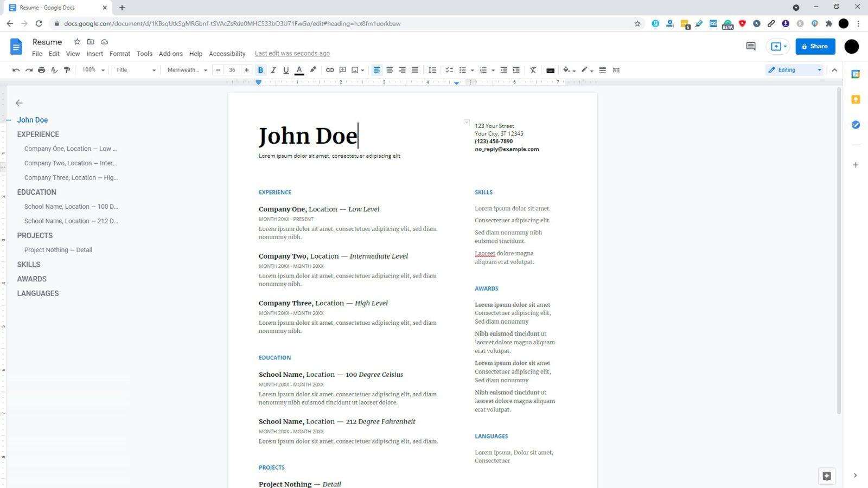The height and width of the screenshot is (488, 868).
Task: Click the clear formatting icon
Action: [x=533, y=69]
